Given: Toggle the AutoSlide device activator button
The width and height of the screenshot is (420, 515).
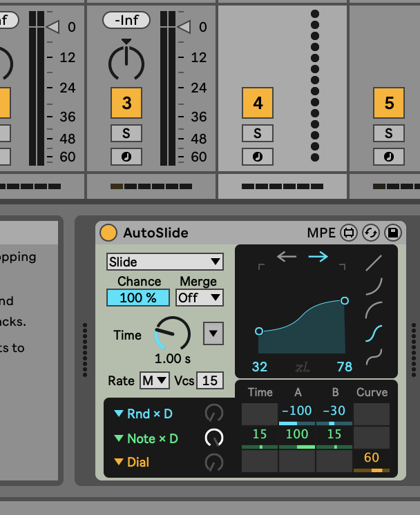Looking at the screenshot, I should [108, 233].
